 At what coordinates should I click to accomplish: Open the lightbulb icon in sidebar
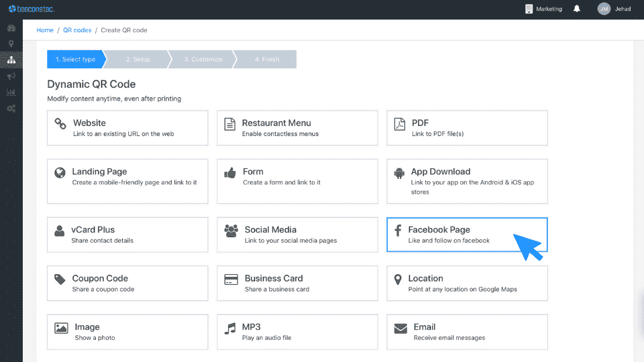coord(11,44)
